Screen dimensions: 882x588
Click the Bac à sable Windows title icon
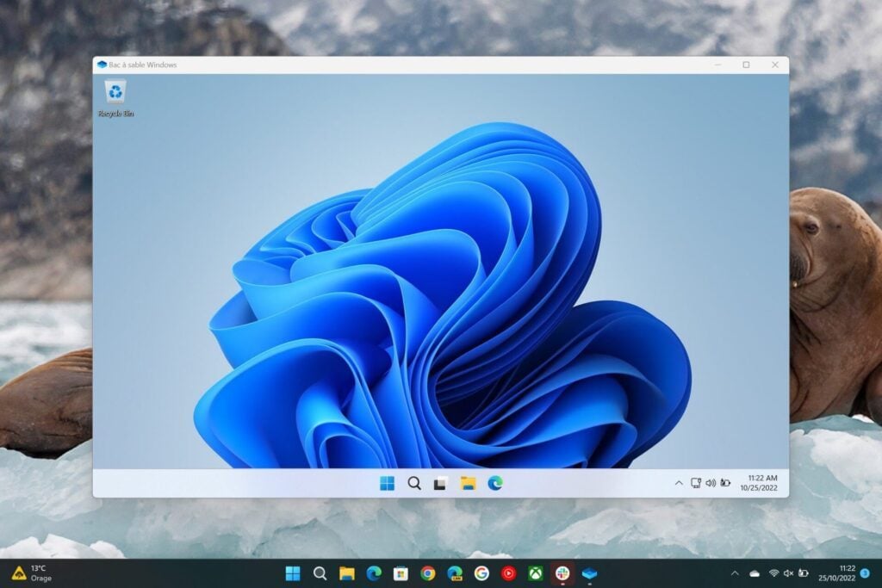(102, 65)
